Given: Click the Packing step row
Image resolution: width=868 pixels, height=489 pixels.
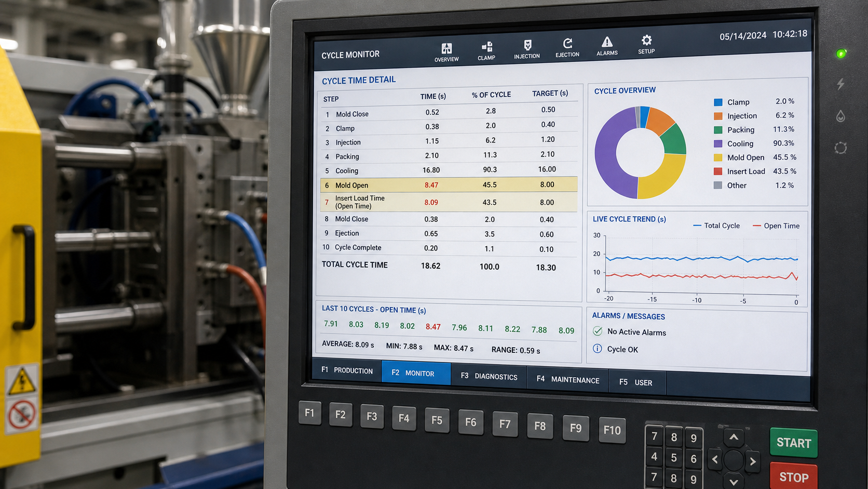Looking at the screenshot, I should click(449, 156).
